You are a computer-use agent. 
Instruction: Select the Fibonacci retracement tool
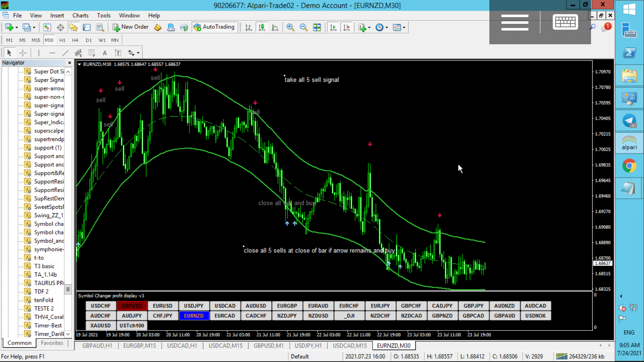click(x=92, y=53)
